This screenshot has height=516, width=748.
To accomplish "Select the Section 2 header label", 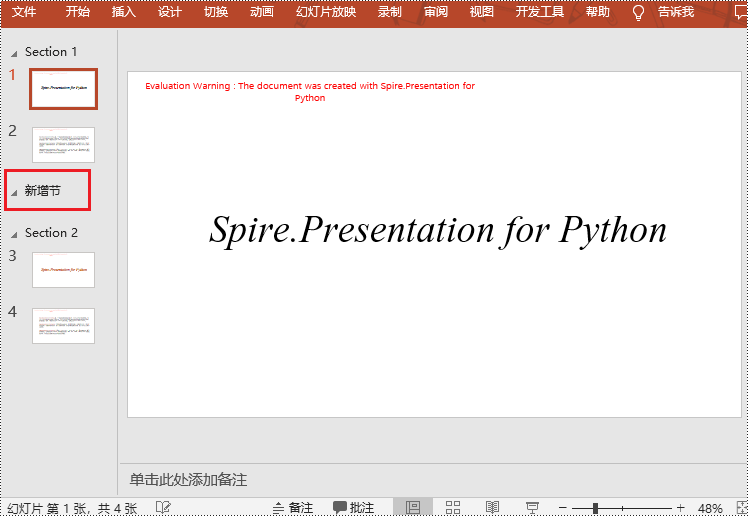I will (x=51, y=233).
